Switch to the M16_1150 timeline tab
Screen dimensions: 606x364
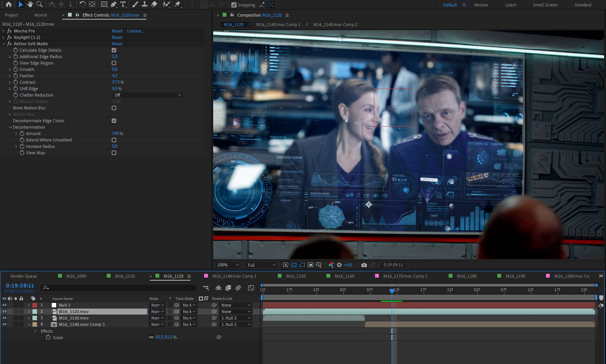(x=295, y=276)
